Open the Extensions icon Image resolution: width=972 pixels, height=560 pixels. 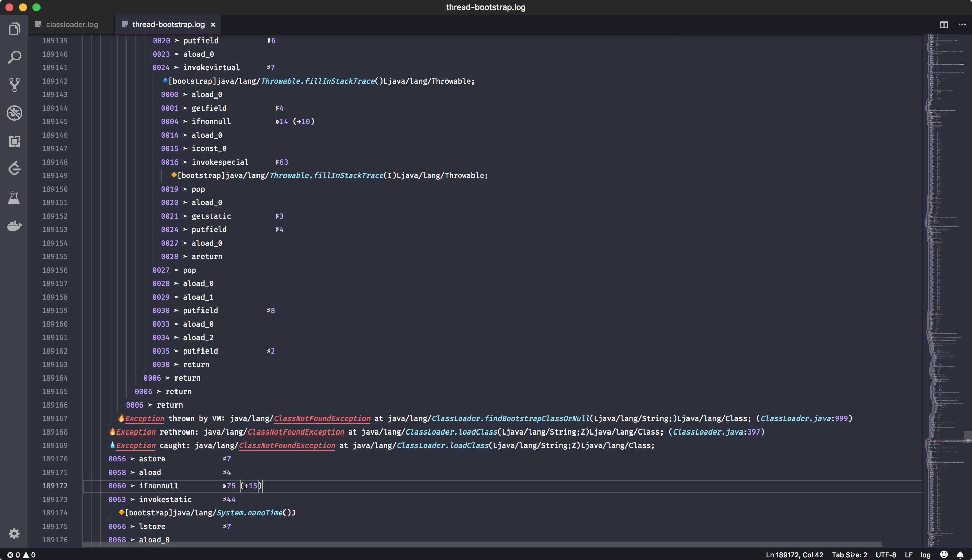14,141
